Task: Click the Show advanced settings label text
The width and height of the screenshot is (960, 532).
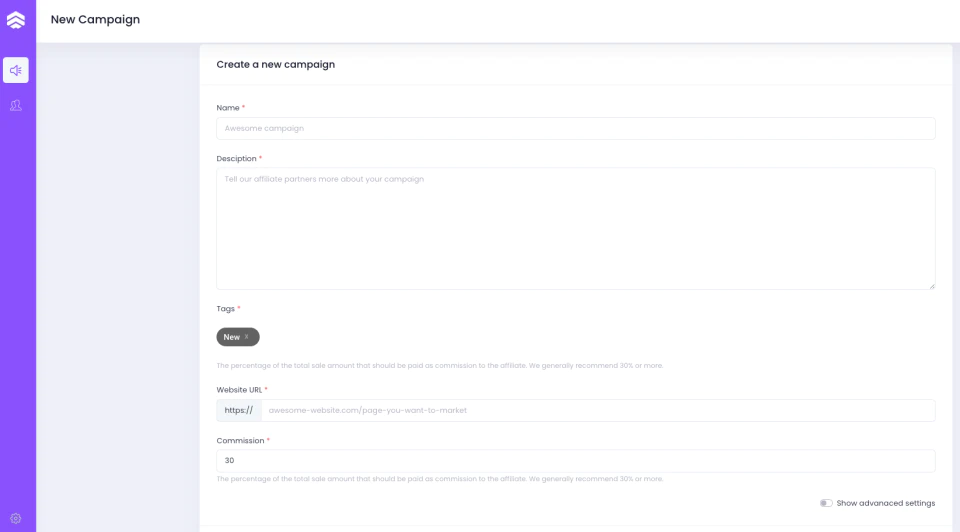Action: (886, 503)
